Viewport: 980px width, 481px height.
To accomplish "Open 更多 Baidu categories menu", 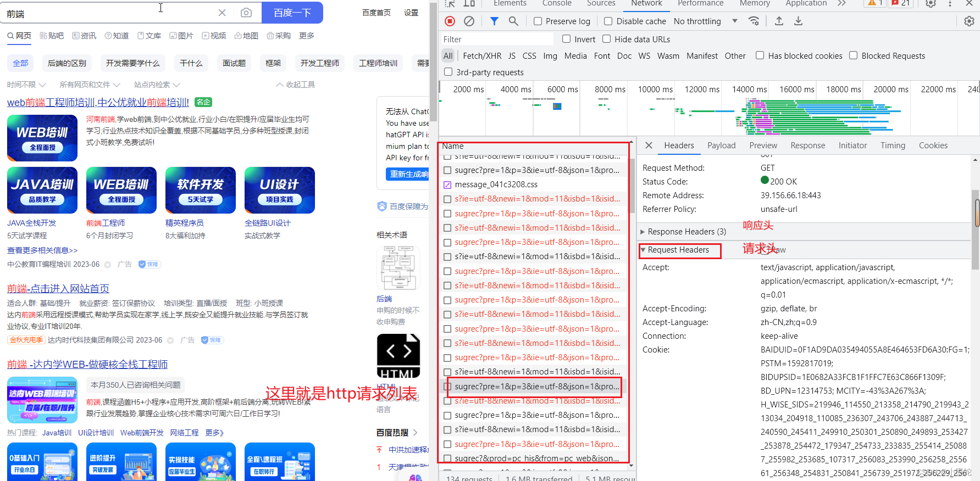I will coord(307,36).
